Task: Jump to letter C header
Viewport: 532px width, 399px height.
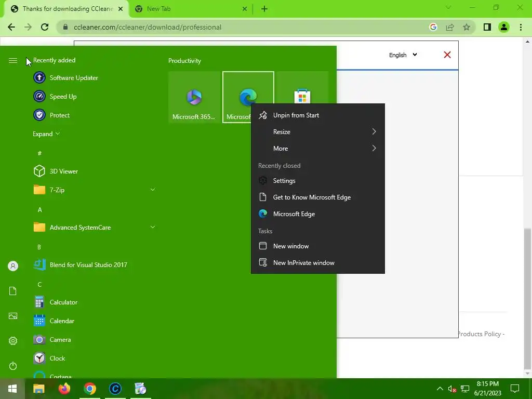Action: tap(39, 284)
